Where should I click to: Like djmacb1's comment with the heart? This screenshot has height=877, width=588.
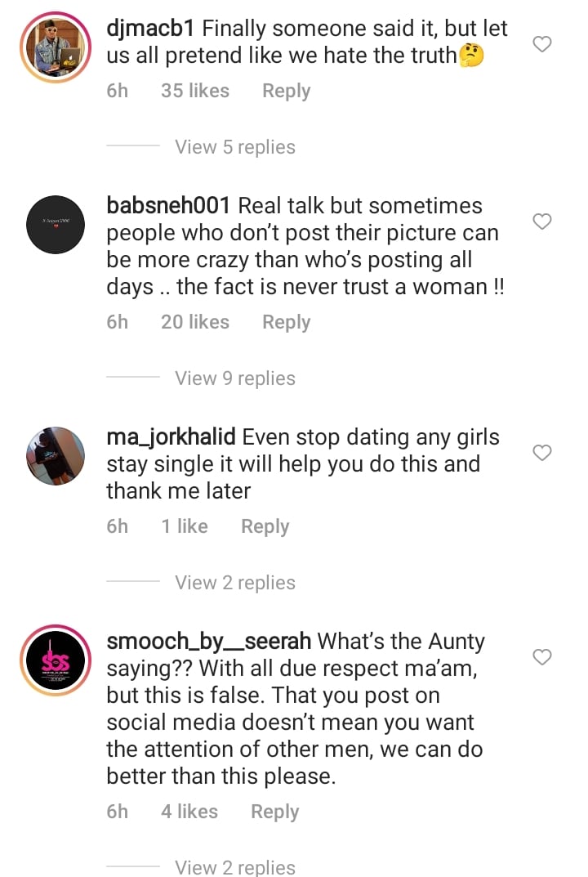tap(542, 44)
